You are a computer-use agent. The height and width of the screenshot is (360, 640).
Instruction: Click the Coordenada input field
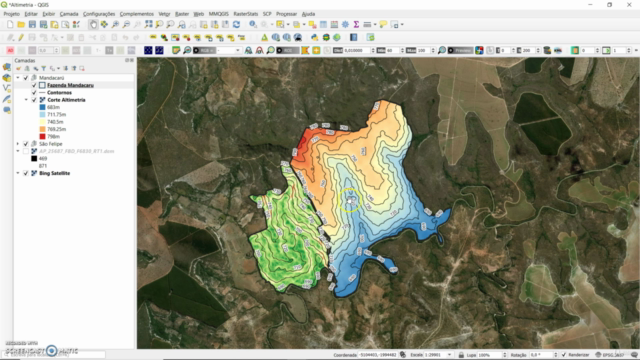pyautogui.click(x=378, y=355)
